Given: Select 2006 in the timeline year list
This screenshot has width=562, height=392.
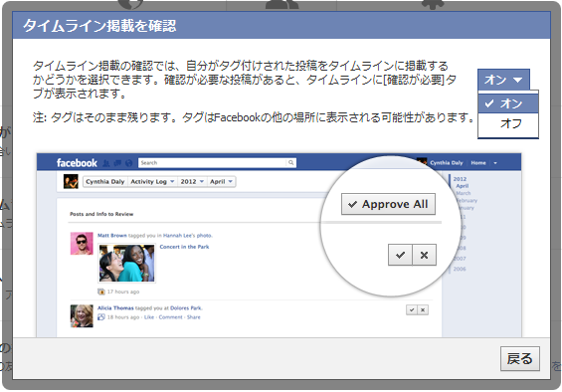Looking at the screenshot, I should [460, 269].
